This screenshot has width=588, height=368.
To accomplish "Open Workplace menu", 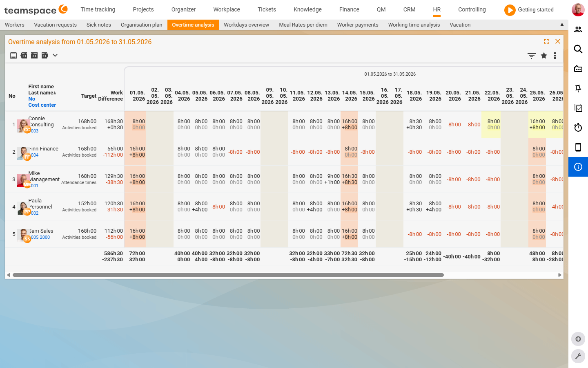I will point(227,9).
